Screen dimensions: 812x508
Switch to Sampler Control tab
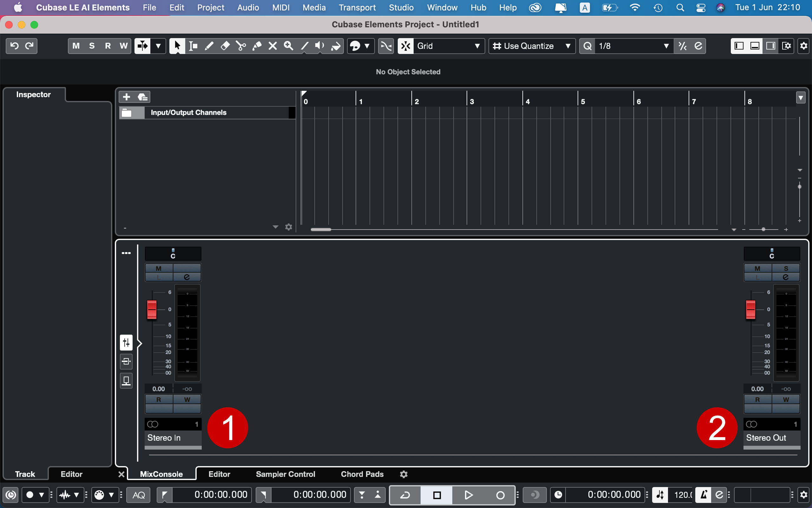click(285, 474)
